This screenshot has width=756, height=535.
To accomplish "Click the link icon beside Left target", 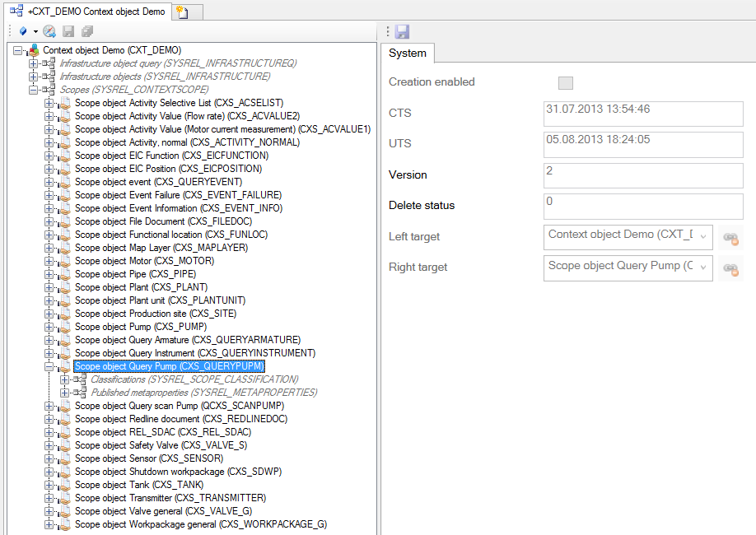I will (730, 237).
